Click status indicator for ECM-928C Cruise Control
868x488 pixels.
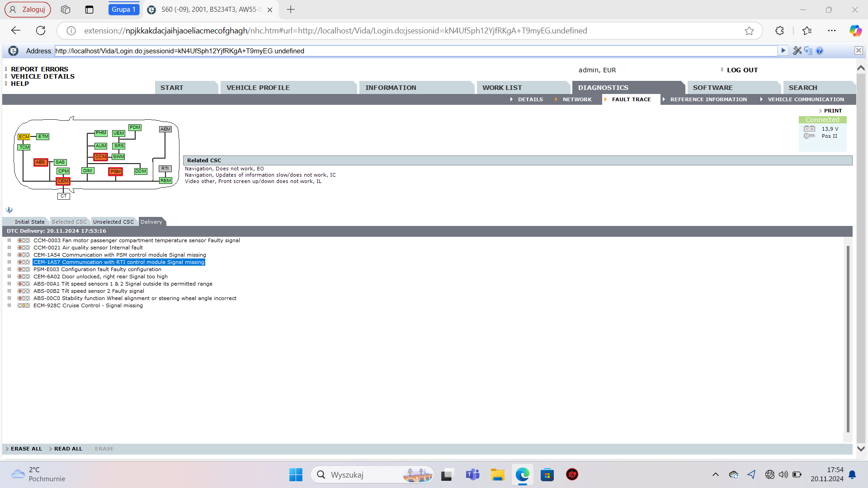pos(24,305)
